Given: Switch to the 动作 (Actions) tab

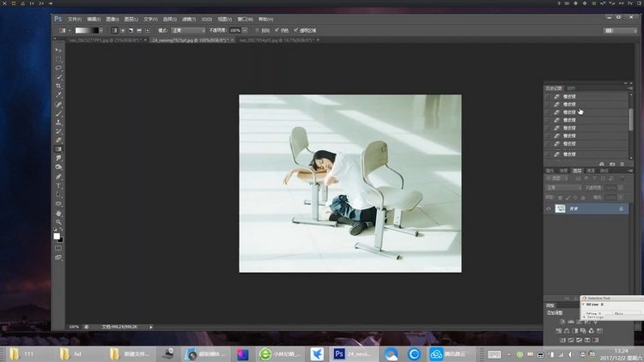Looking at the screenshot, I should [x=571, y=87].
